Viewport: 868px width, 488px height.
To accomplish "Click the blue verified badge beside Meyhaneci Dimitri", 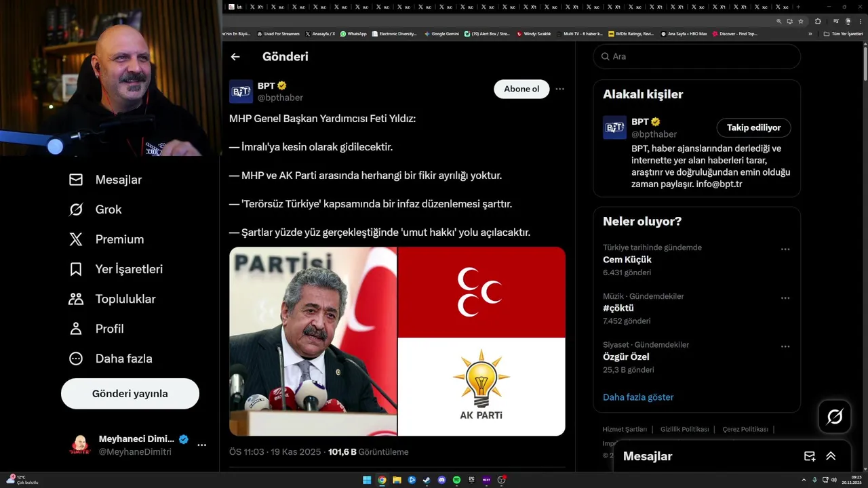I will (184, 439).
